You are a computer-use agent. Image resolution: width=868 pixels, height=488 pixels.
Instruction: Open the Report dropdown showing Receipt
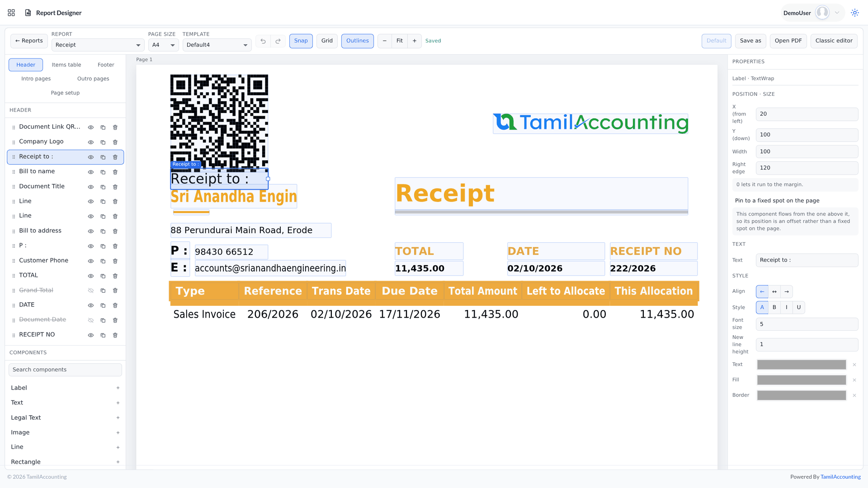pyautogui.click(x=98, y=45)
